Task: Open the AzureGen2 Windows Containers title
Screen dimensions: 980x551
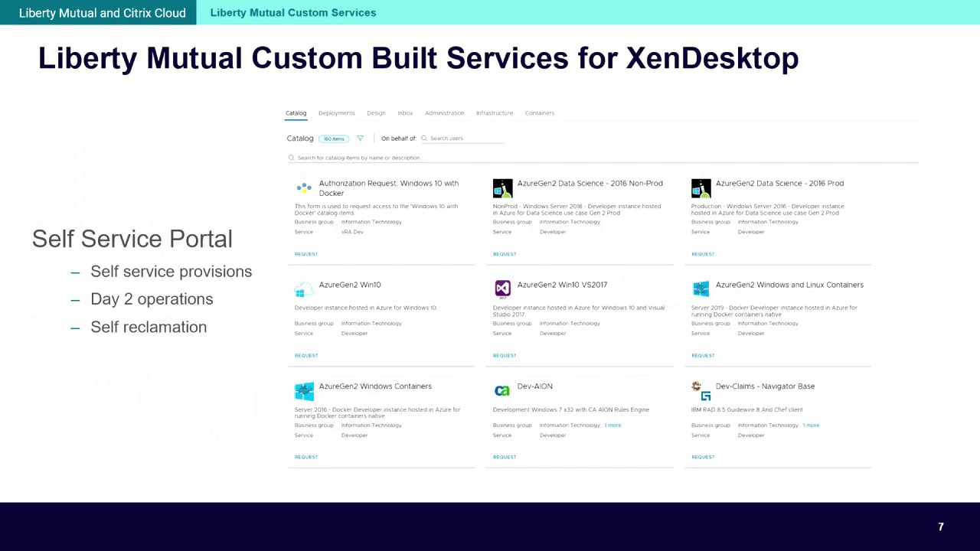Action: [x=375, y=386]
